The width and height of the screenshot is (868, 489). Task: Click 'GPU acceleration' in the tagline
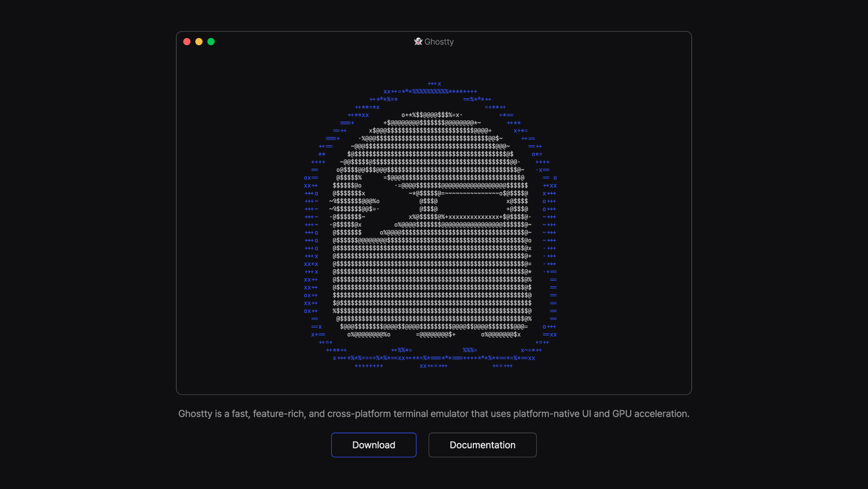tap(650, 414)
